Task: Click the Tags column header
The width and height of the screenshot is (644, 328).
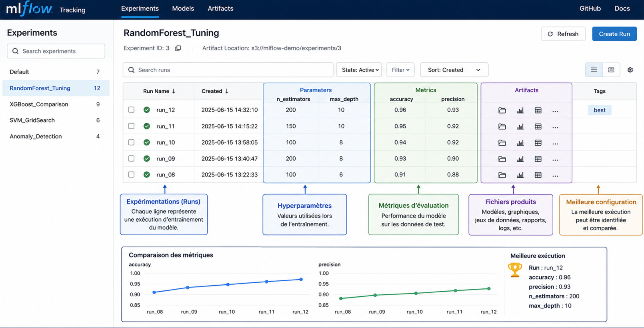Action: [599, 91]
